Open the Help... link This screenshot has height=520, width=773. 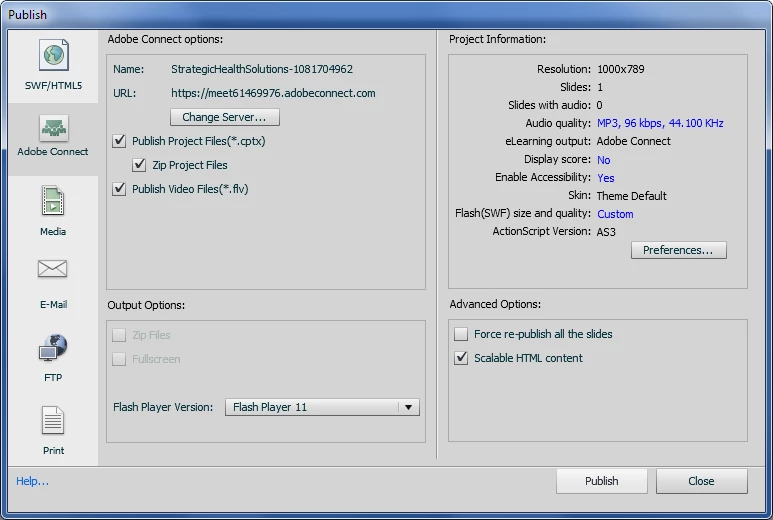click(x=33, y=481)
